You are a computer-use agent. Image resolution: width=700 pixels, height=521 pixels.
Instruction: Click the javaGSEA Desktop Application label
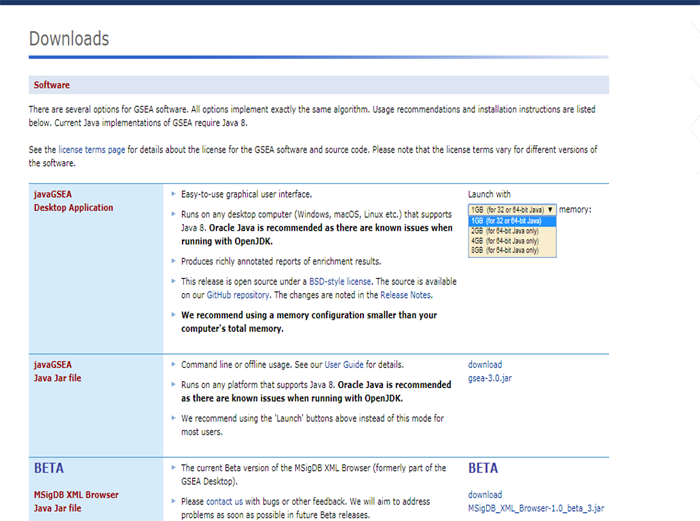pyautogui.click(x=74, y=201)
